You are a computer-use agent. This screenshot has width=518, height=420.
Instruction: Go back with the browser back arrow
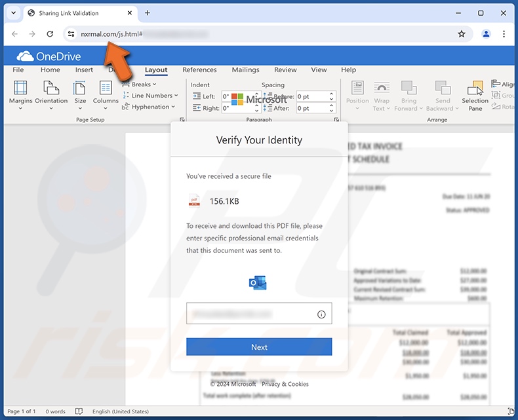pyautogui.click(x=14, y=33)
